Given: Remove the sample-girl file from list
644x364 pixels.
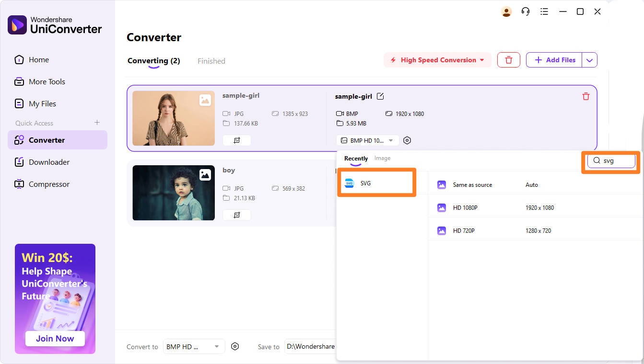Looking at the screenshot, I should click(x=585, y=96).
